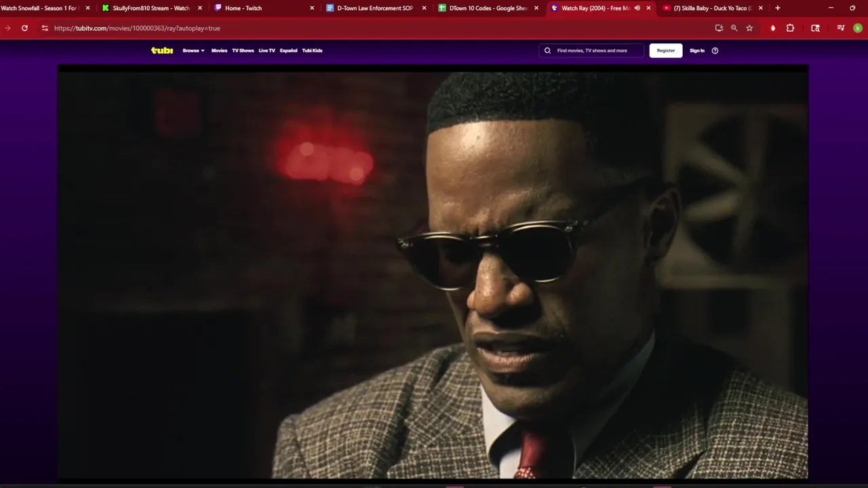Switch to D-Town Law Enforcement SOP tab
The height and width of the screenshot is (488, 868).
[x=375, y=8]
